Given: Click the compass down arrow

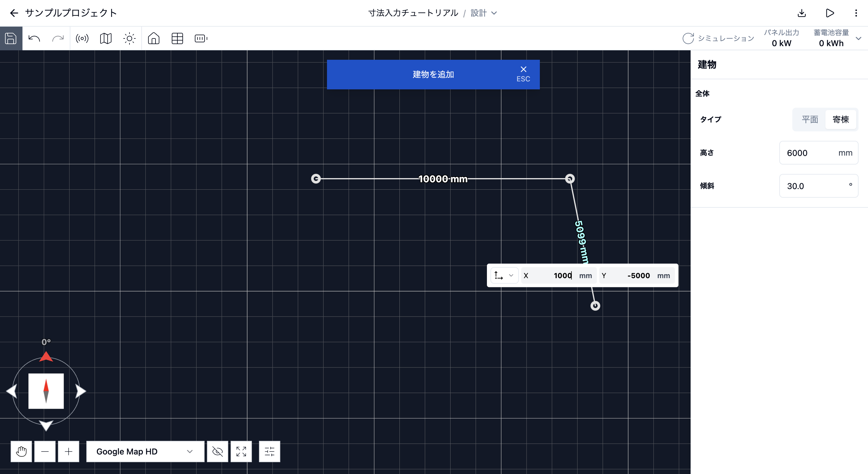Looking at the screenshot, I should click(x=46, y=425).
